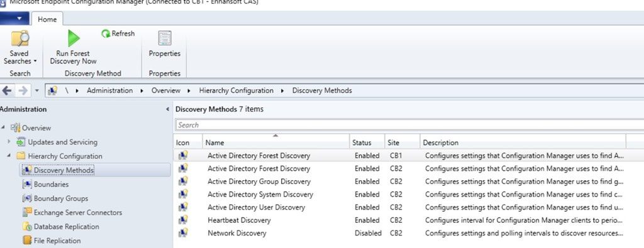Viewport: 644px width, 248px height.
Task: Click the Heartbeat Discovery description text
Action: coord(524,220)
